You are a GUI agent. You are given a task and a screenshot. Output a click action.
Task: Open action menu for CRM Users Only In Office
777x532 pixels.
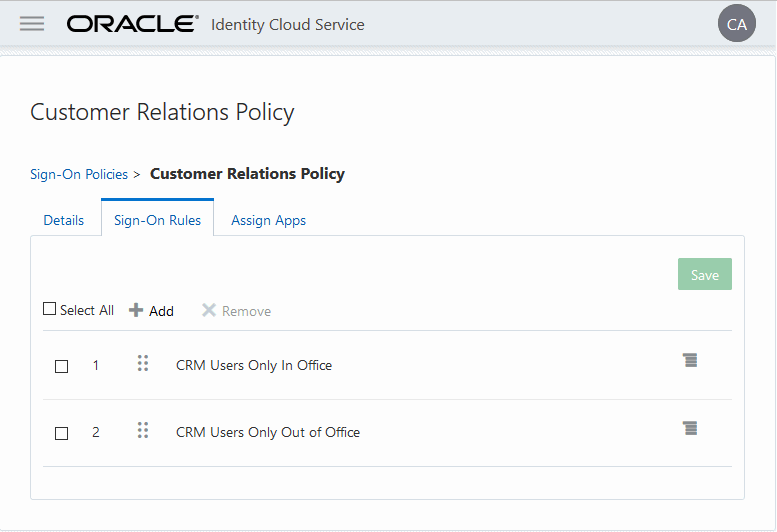click(690, 361)
